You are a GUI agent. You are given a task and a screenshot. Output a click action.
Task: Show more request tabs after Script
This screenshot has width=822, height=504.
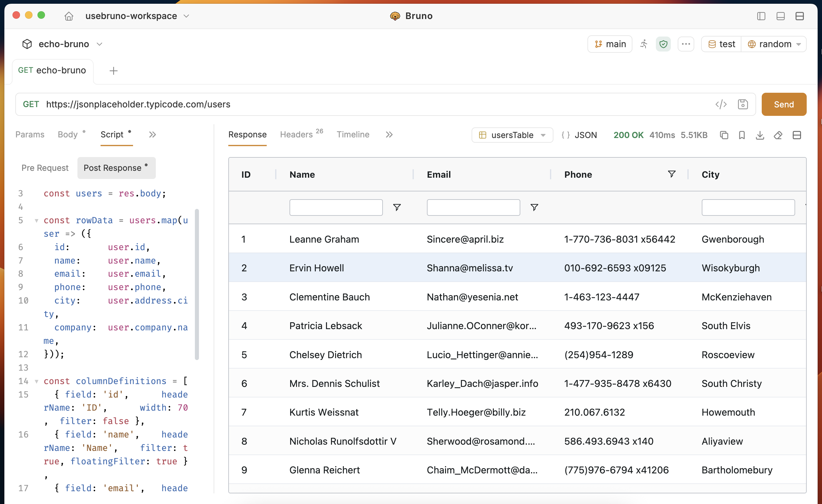[152, 135]
